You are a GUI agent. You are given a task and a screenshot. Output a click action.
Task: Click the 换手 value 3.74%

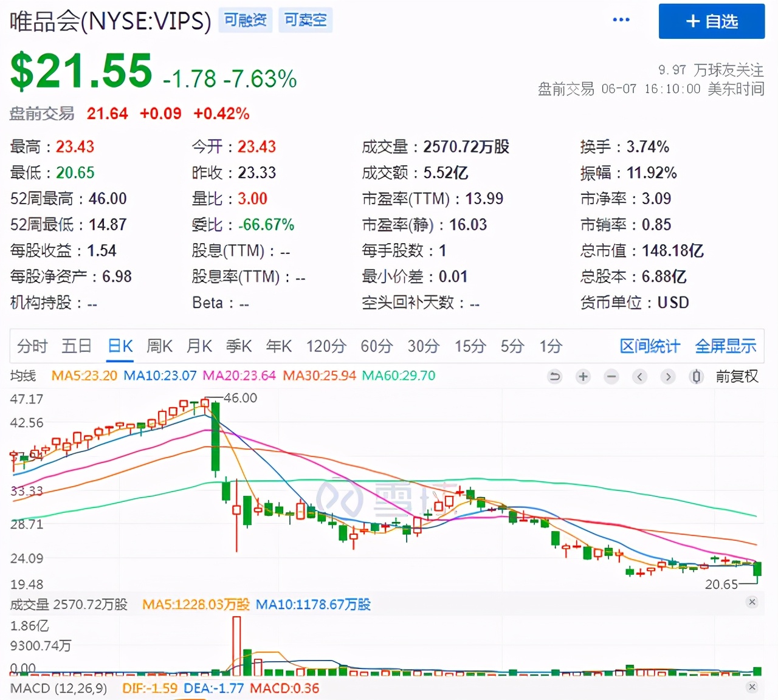point(648,146)
